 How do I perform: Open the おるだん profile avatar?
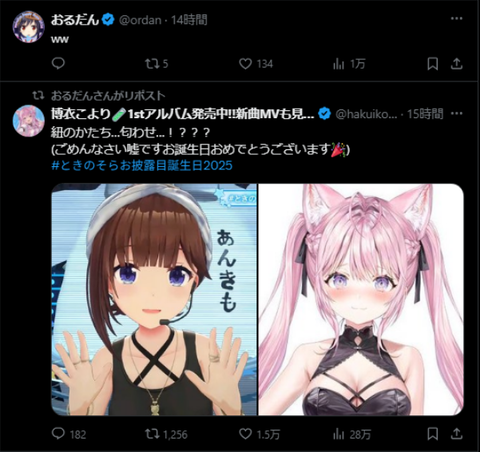pos(29,26)
